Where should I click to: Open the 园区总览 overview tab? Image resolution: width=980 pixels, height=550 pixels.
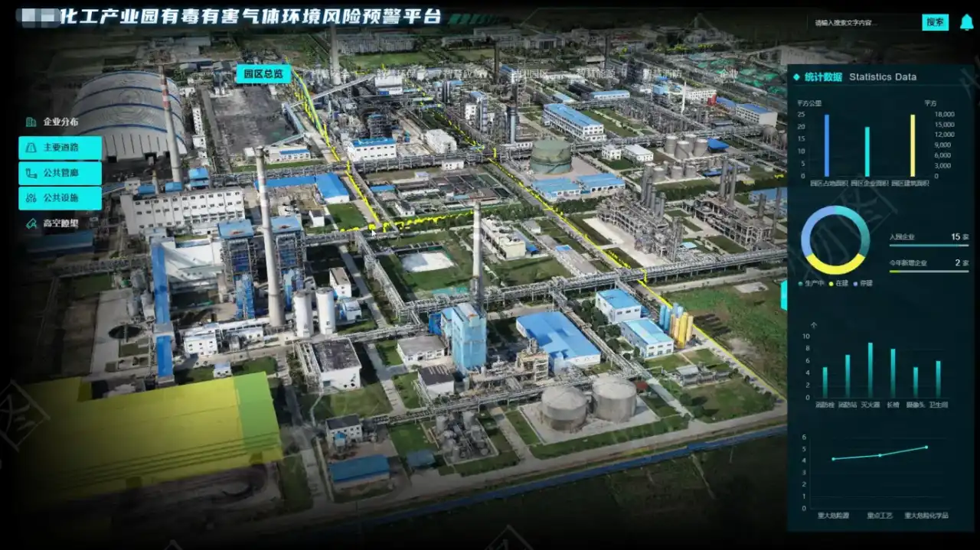click(x=263, y=73)
